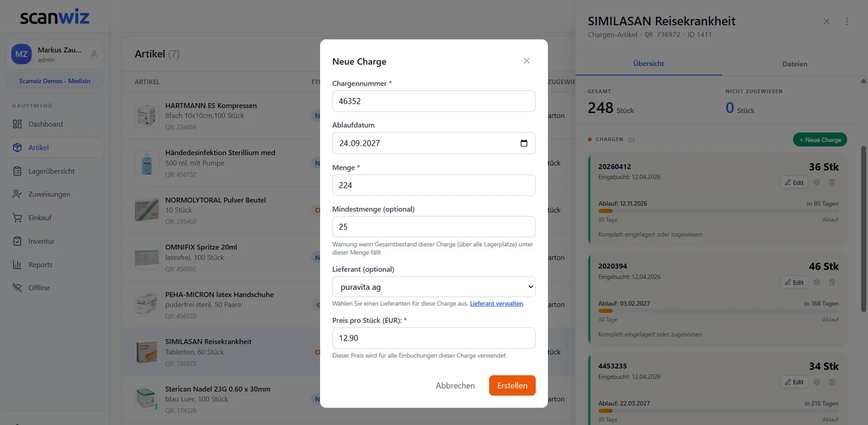The image size is (868, 425).
Task: Select the 'NORMOLYTORAL Pulver Beutel' article name
Action: 215,200
